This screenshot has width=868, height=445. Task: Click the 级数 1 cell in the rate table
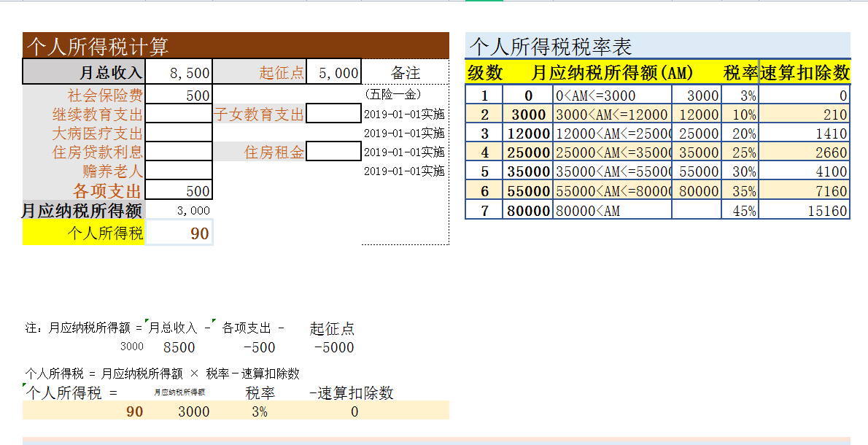pyautogui.click(x=485, y=94)
